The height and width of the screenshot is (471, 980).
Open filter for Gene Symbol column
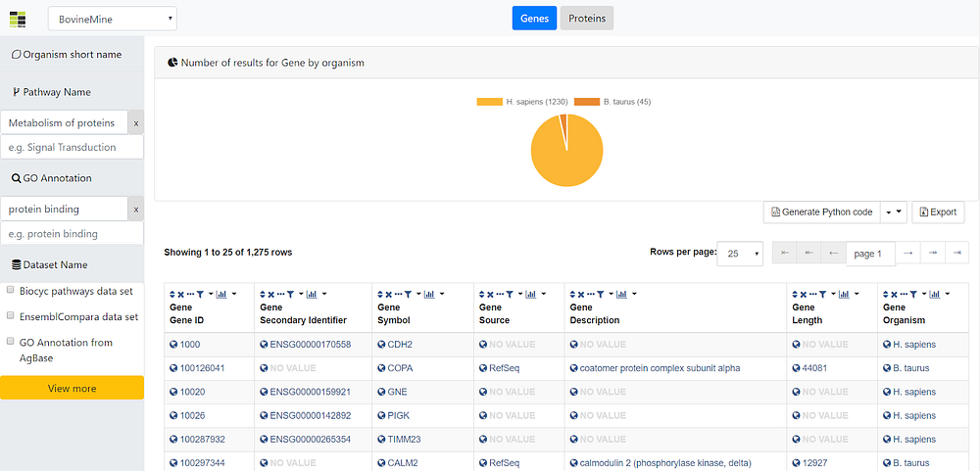coord(408,294)
